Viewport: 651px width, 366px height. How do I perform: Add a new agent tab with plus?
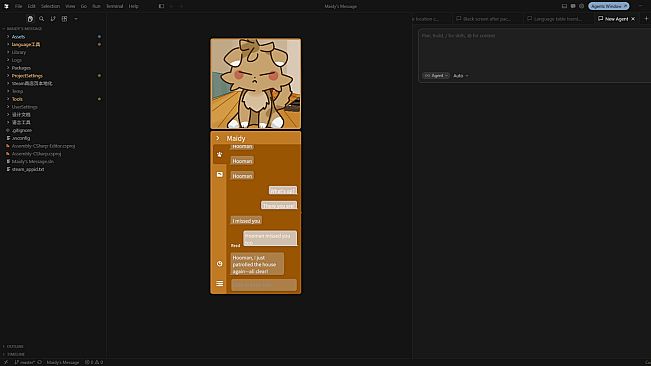[646, 19]
